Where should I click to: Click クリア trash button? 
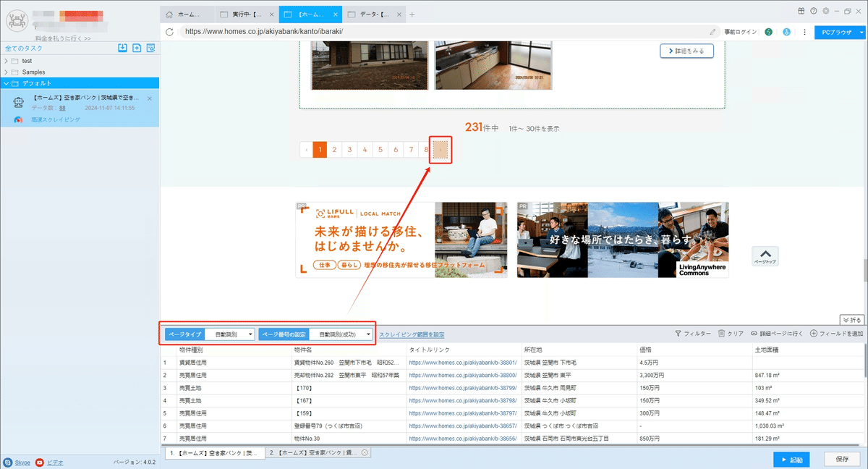click(731, 334)
